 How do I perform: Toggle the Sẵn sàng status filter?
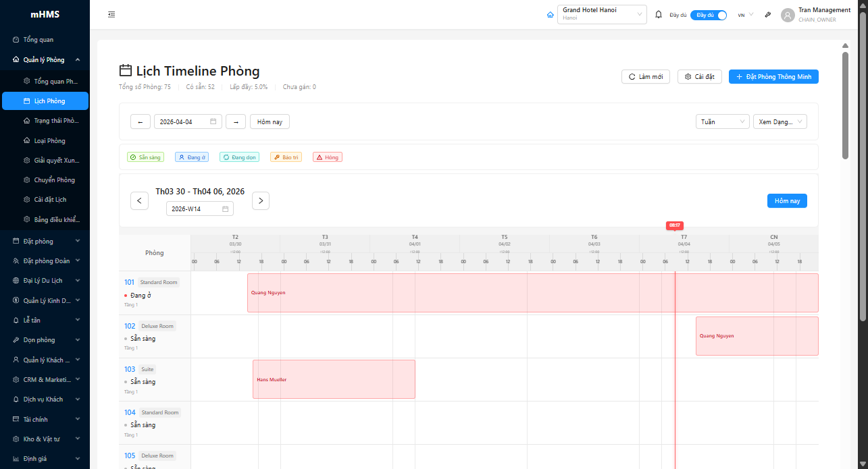point(145,157)
